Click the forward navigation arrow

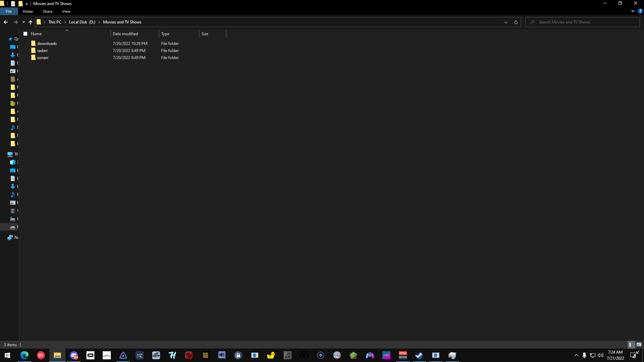[x=15, y=22]
